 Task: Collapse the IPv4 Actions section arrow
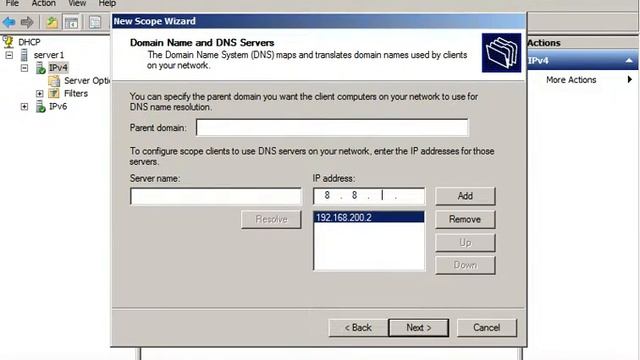point(629,60)
